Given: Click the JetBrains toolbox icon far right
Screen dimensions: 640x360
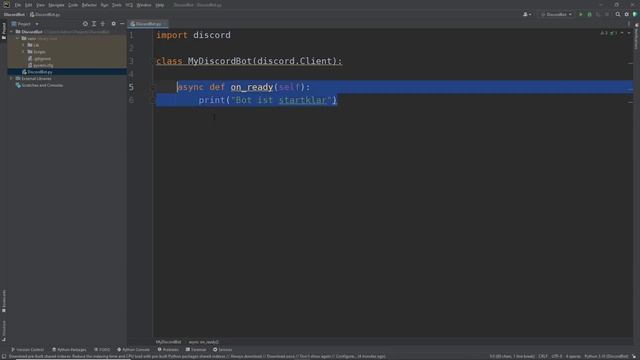Looking at the screenshot, I should pos(635,14).
